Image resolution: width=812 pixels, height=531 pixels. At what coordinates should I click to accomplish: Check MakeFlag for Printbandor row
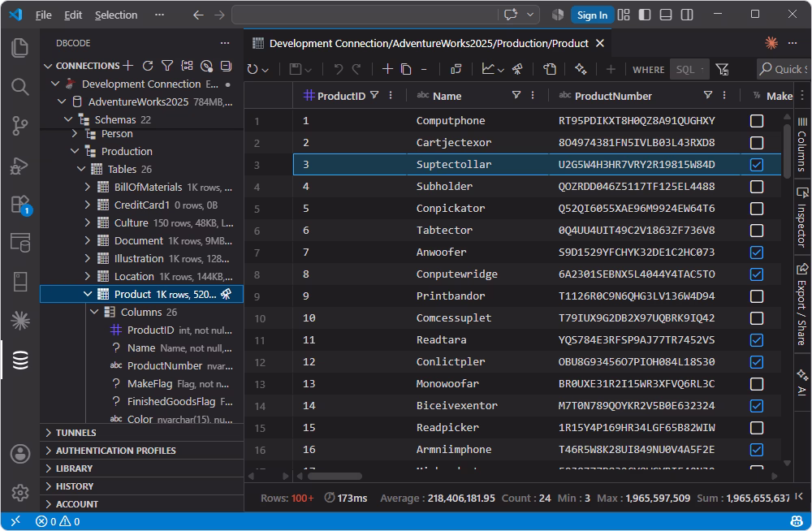(x=757, y=296)
